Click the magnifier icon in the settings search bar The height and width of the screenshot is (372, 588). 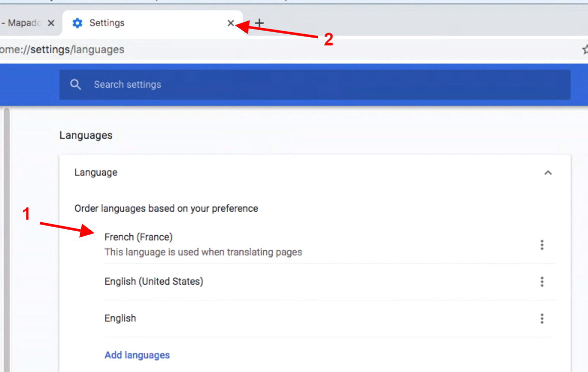click(x=76, y=85)
